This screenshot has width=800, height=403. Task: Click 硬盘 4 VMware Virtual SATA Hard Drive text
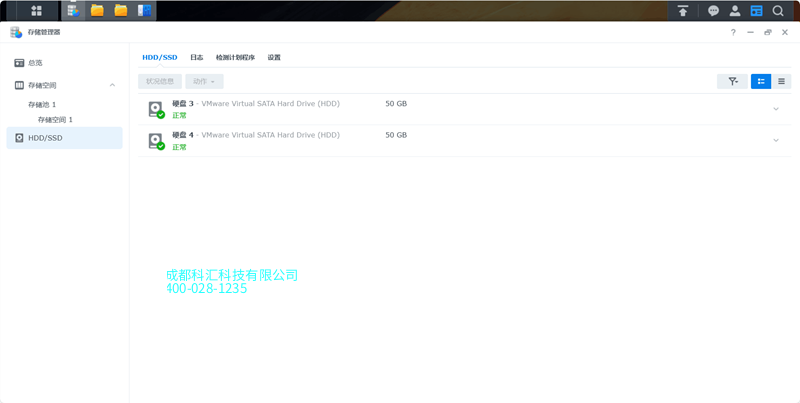point(256,135)
